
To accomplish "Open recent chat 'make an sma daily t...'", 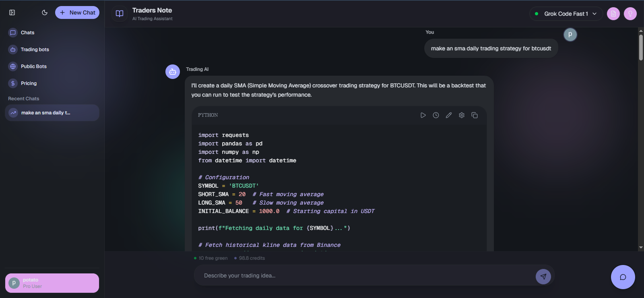I will (x=52, y=113).
